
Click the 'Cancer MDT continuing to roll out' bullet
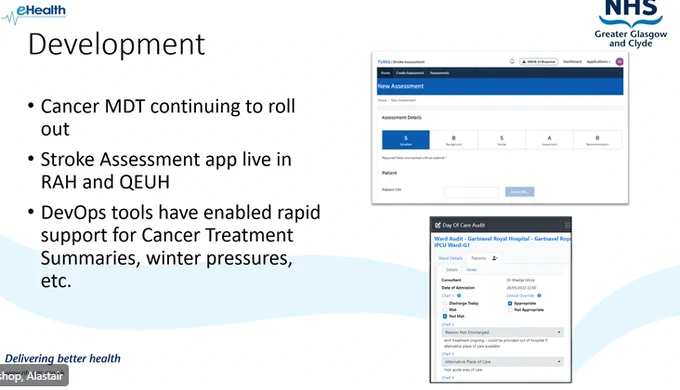(168, 118)
